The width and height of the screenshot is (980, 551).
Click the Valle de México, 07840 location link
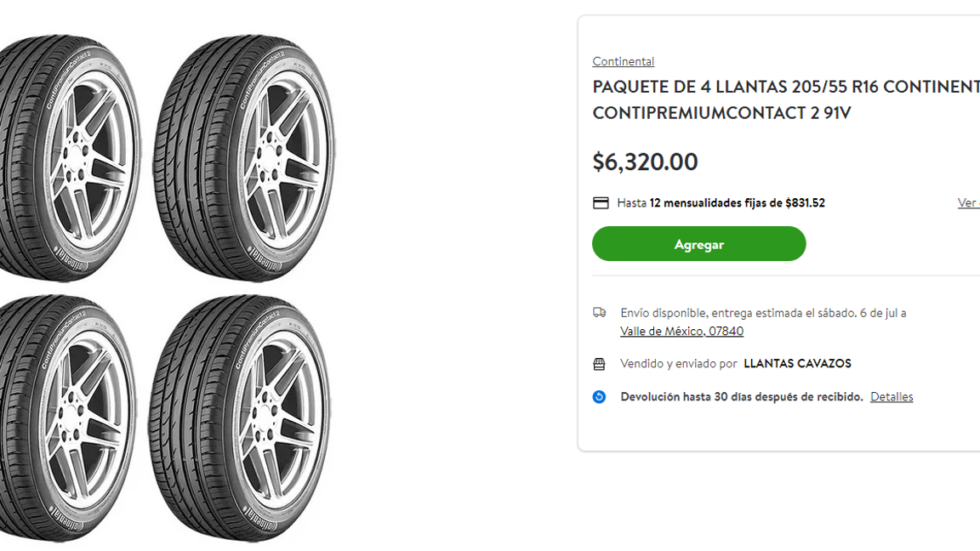[681, 331]
